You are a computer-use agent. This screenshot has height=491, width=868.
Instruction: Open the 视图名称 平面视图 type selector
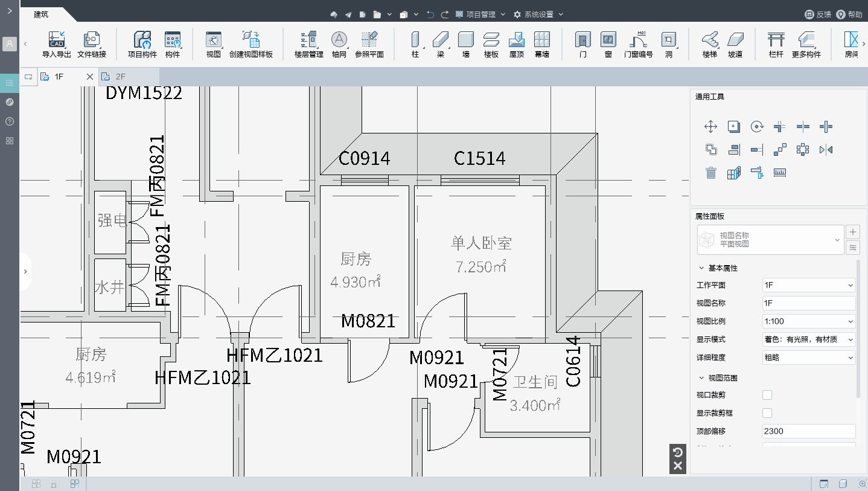771,240
